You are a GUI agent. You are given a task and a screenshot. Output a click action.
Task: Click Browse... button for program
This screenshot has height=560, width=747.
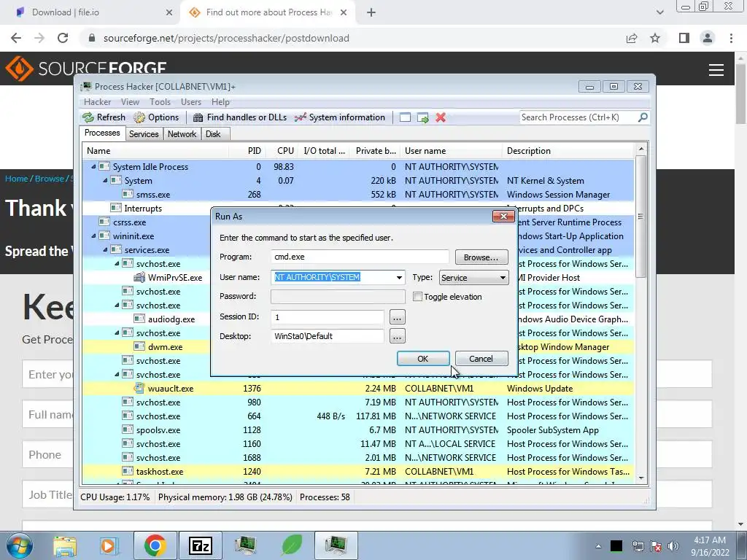481,257
